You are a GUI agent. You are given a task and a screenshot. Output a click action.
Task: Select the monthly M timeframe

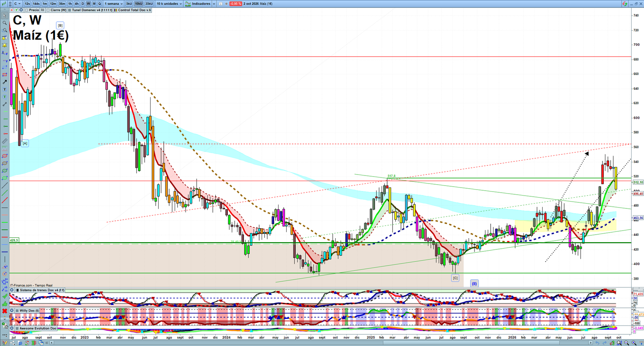pyautogui.click(x=94, y=4)
